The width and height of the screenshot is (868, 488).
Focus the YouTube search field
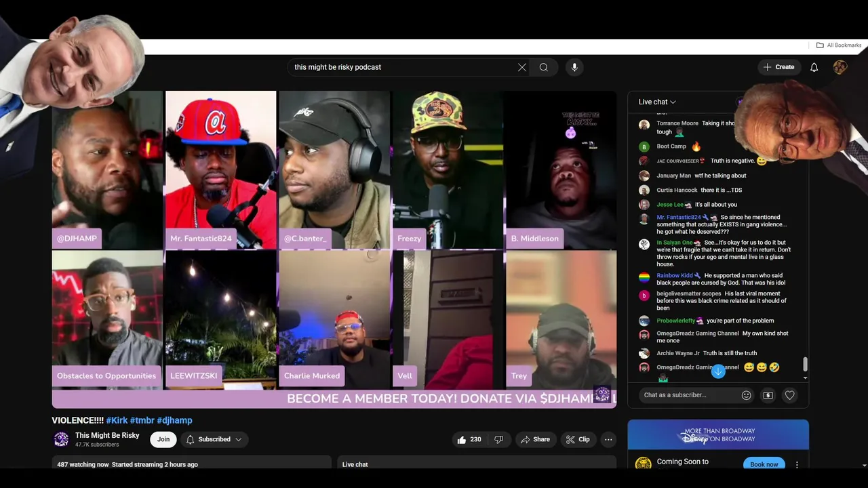403,67
